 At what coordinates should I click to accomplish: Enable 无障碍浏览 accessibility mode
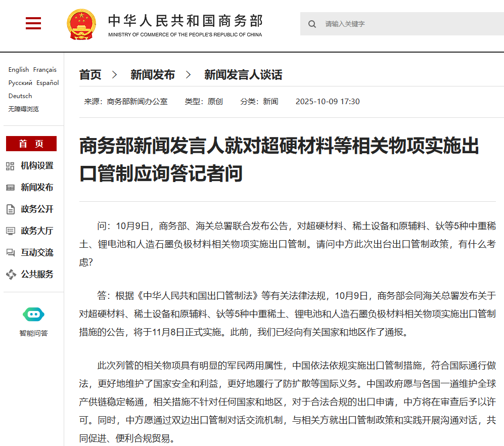(24, 109)
